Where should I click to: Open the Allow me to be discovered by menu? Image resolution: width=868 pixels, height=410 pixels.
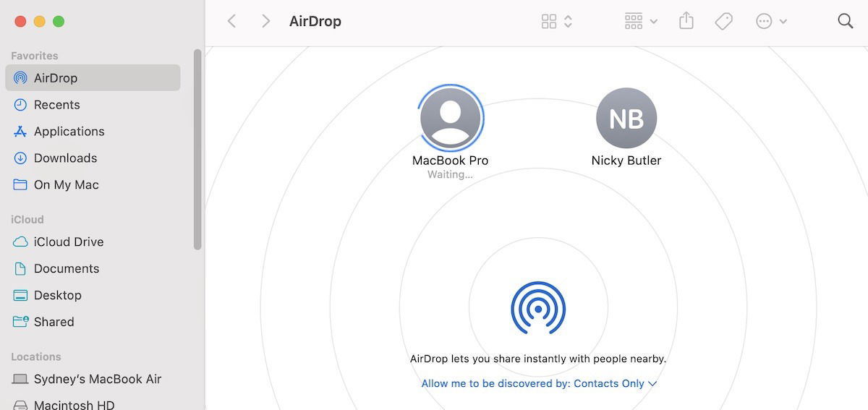[539, 384]
